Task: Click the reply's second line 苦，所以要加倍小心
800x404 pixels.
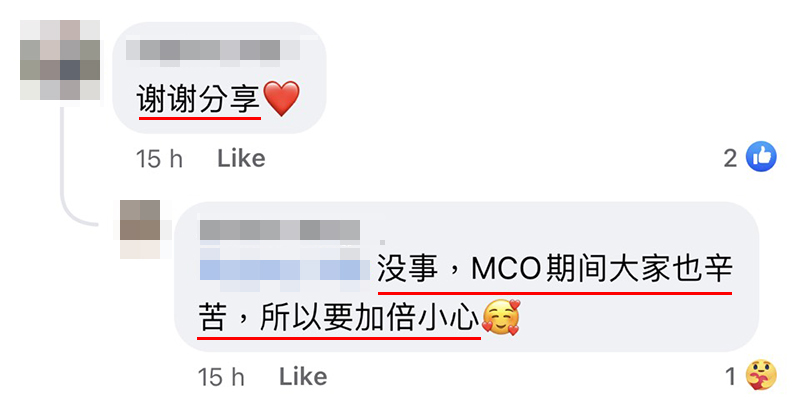Action: pyautogui.click(x=339, y=317)
